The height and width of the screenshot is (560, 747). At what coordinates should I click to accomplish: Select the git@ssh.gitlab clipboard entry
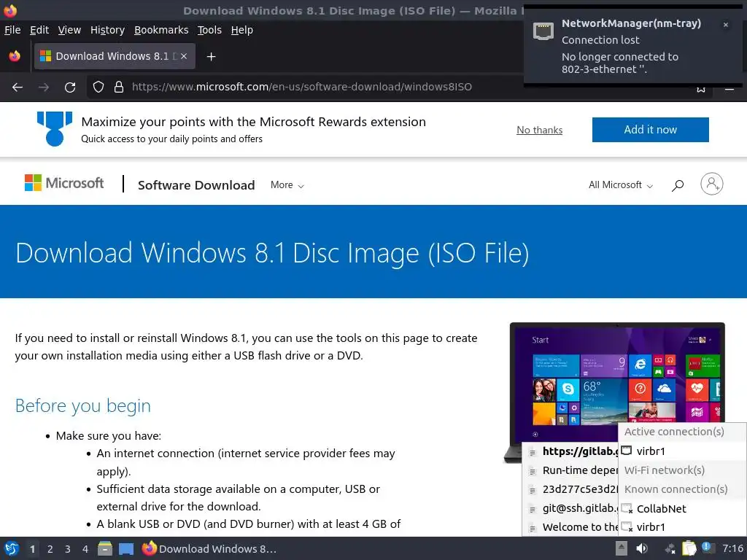(x=570, y=508)
